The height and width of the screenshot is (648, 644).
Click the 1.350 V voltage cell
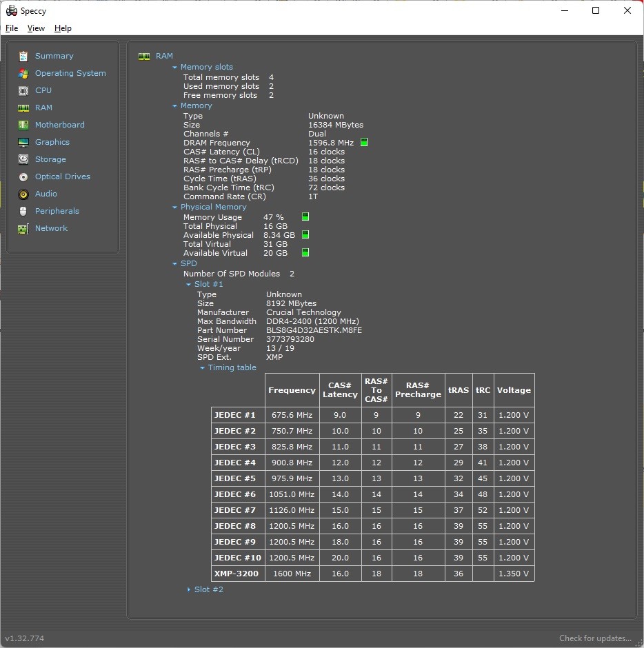click(514, 574)
